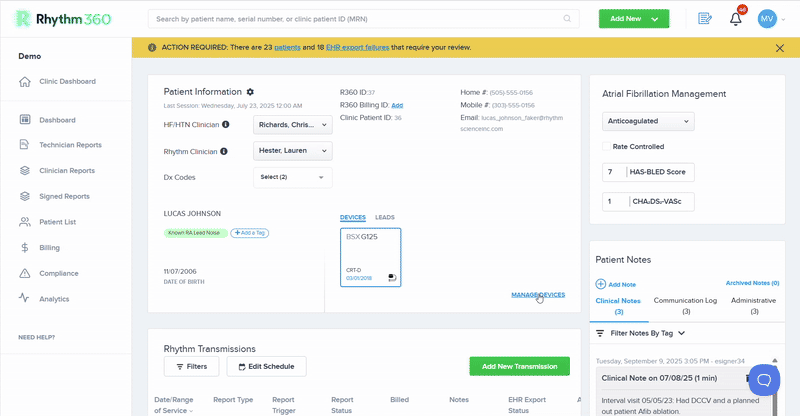Select the Clinical Notes (3) tab
Viewport: 800px width, 416px height.
(x=618, y=306)
